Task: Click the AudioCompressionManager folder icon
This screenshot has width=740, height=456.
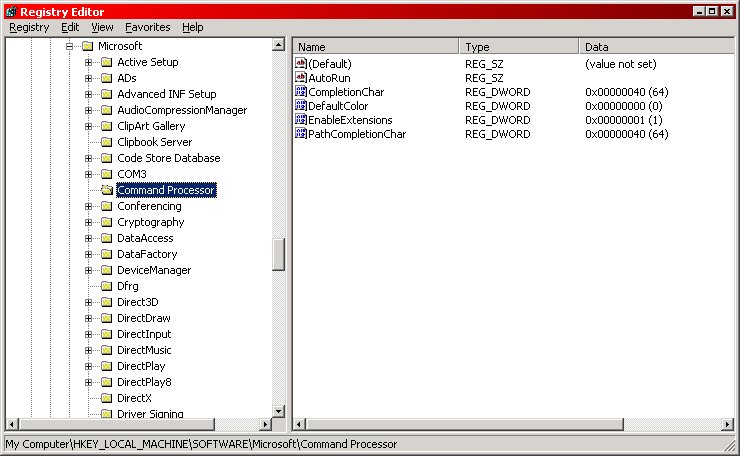Action: tap(107, 110)
